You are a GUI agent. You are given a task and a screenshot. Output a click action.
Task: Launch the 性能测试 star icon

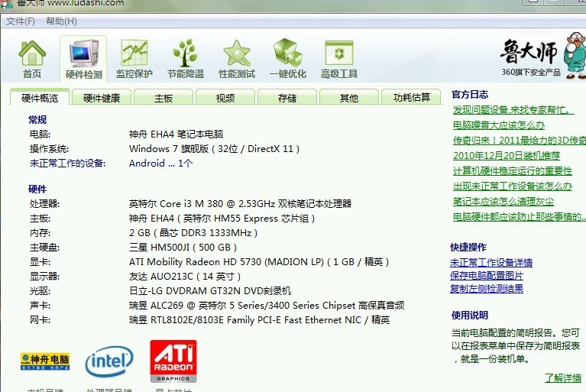[237, 60]
